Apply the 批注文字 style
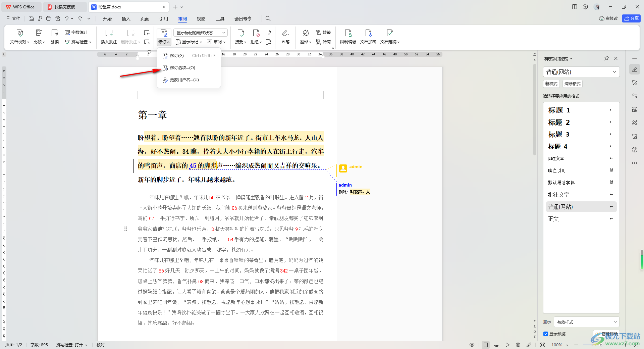The height and width of the screenshot is (349, 644). pos(581,195)
